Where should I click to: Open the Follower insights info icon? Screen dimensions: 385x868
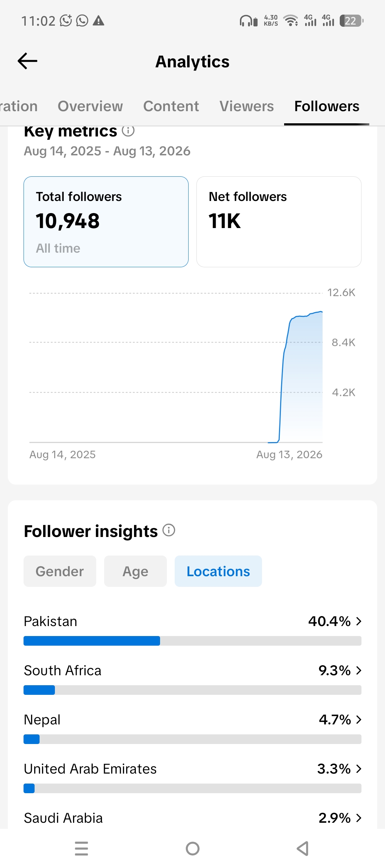click(169, 530)
